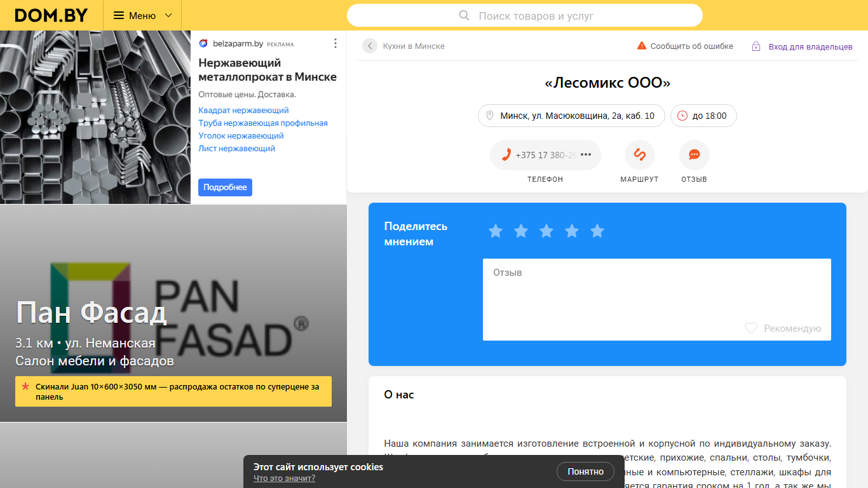Focus the Поиск товаров и услуг field

(x=525, y=15)
